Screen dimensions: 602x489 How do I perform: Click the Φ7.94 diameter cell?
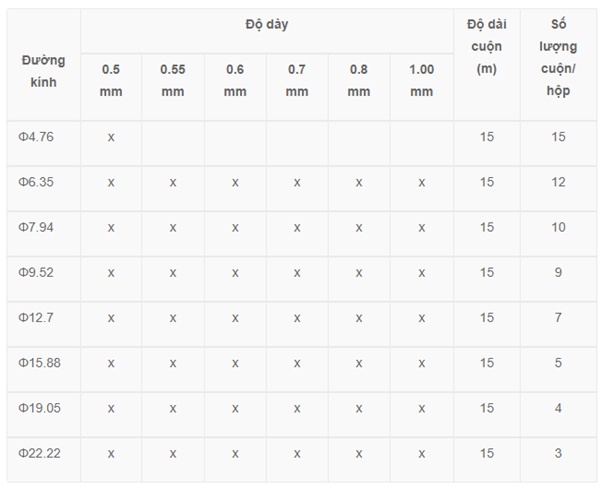pos(36,227)
